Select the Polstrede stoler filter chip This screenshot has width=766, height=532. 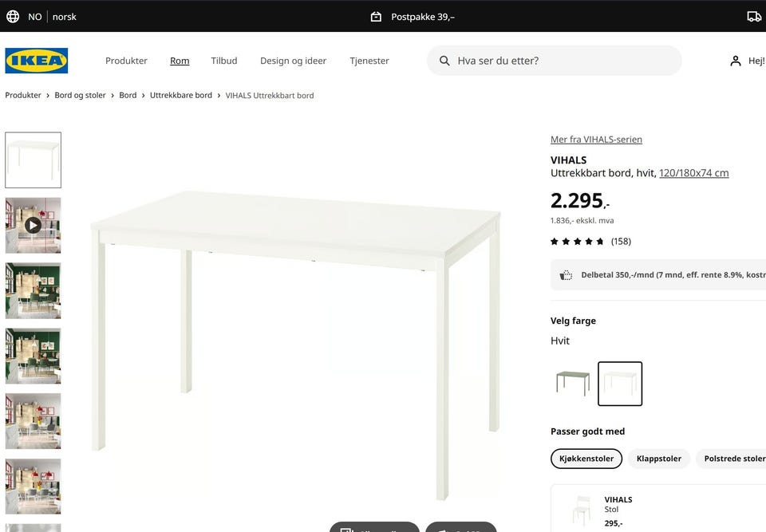click(732, 459)
